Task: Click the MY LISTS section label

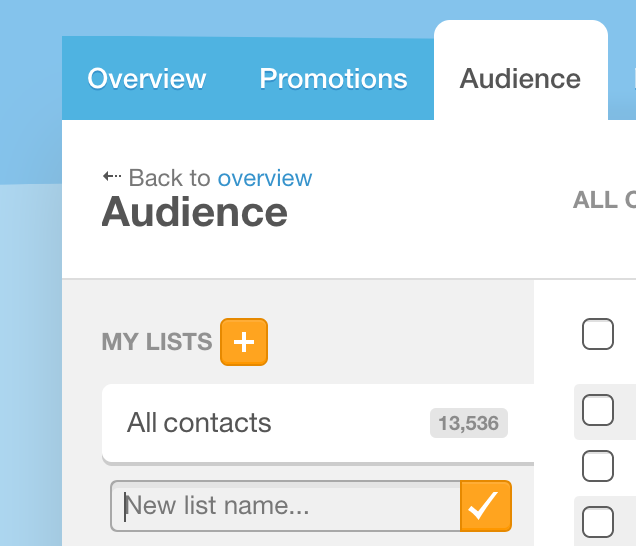Action: [x=157, y=342]
